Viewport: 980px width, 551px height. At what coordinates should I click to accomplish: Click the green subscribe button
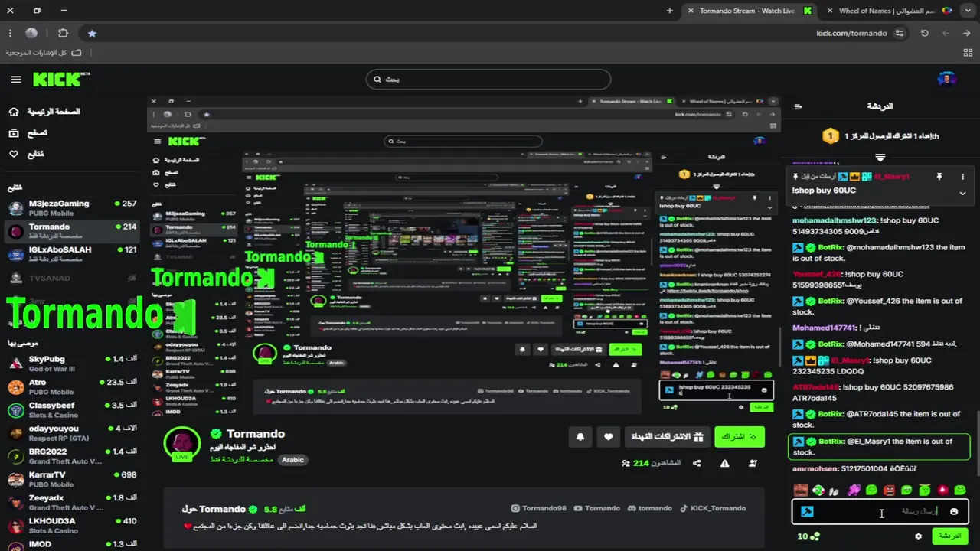[739, 436]
